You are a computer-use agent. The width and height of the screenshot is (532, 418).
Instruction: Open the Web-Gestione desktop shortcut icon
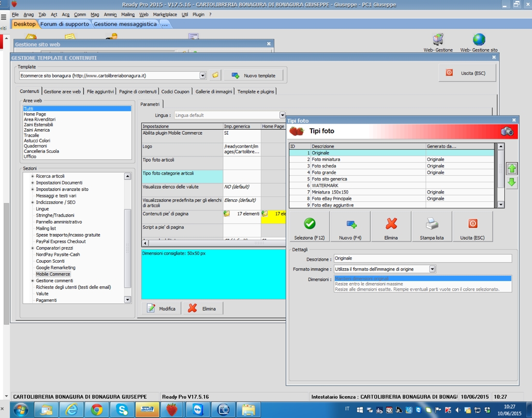coord(438,40)
